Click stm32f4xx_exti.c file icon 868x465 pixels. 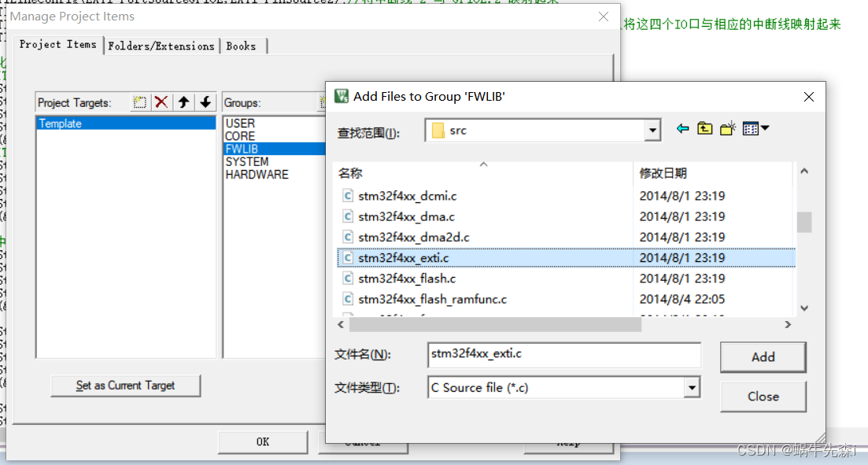pos(348,258)
